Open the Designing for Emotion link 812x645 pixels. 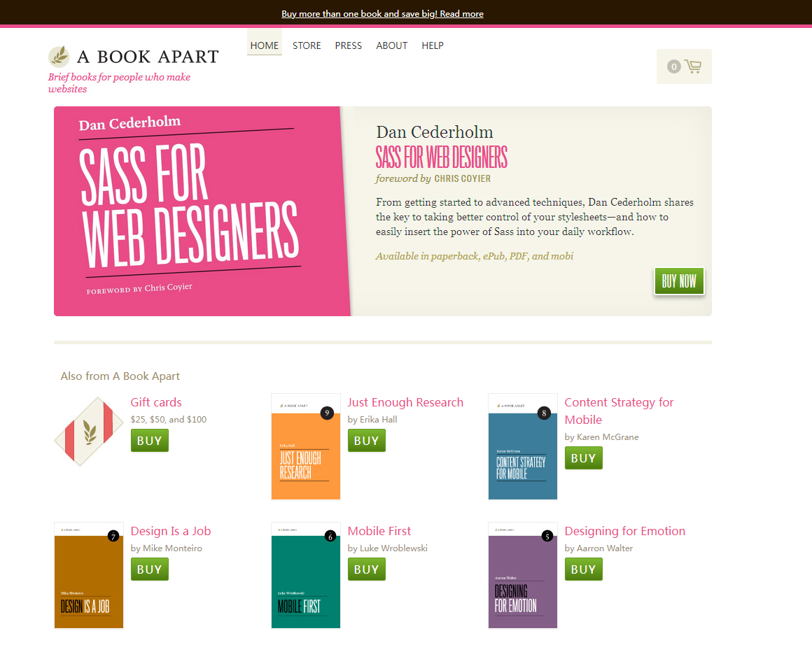[x=624, y=530]
